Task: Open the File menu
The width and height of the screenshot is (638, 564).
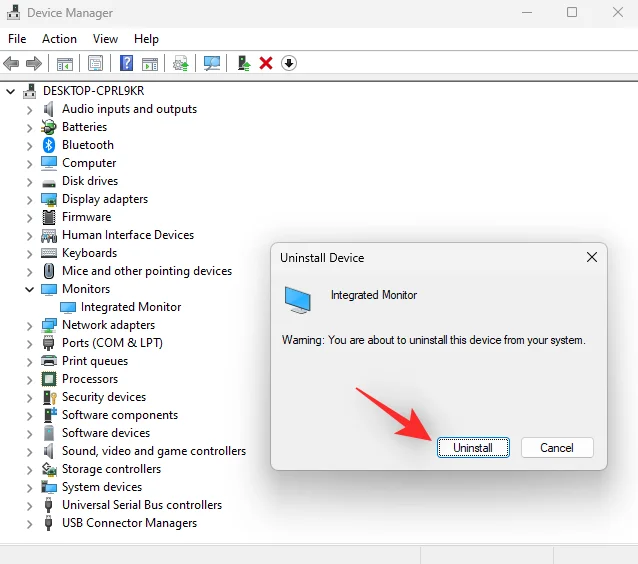Action: tap(17, 39)
